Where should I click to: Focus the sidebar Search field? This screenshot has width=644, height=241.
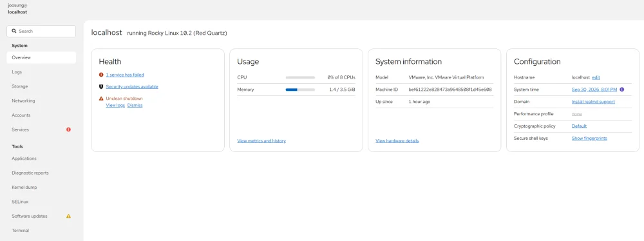pos(41,32)
